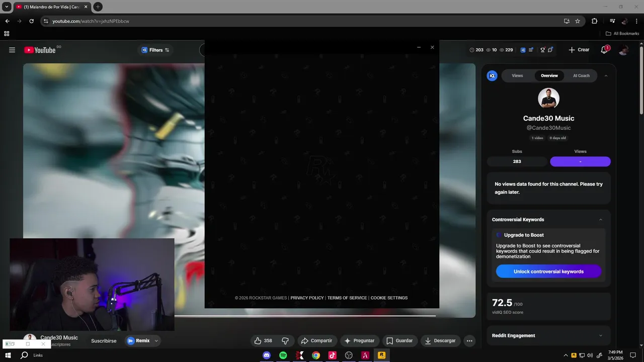Open the vidIQ chat bubble icon
The height and width of the screenshot is (362, 644).
(550, 50)
